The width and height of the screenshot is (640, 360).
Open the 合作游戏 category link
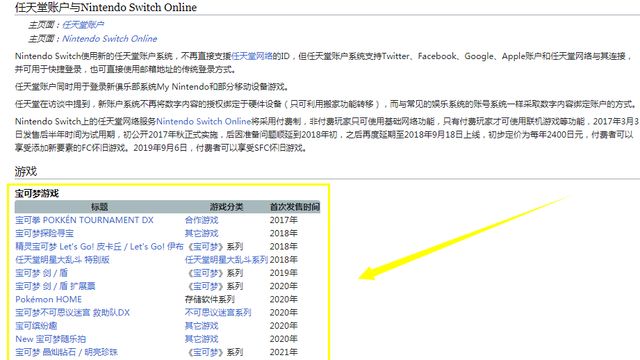pyautogui.click(x=202, y=220)
